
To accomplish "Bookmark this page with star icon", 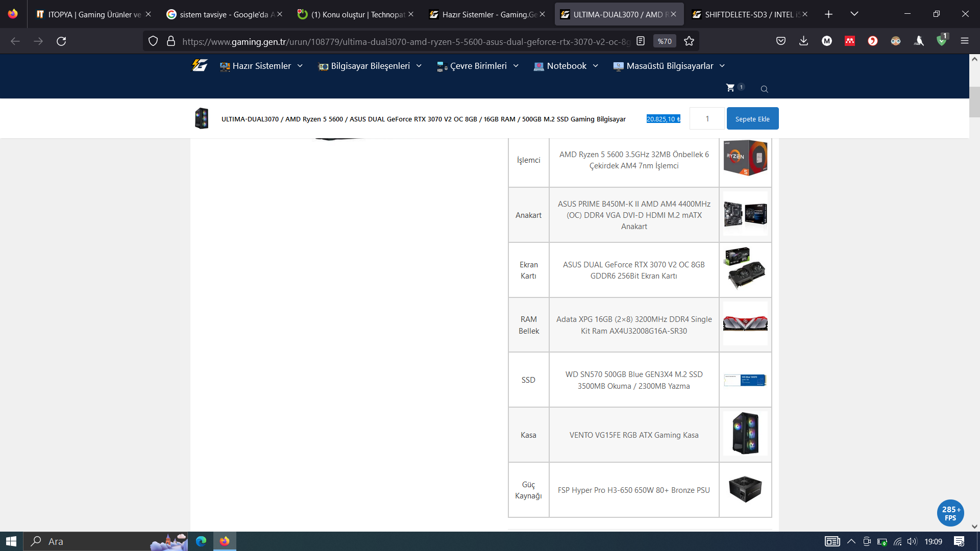I will click(689, 41).
